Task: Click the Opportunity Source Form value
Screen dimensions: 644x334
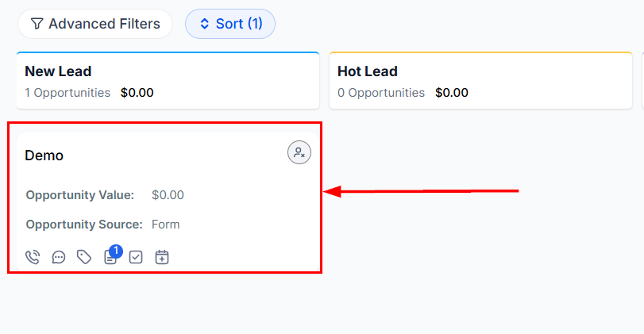Action: click(x=166, y=225)
